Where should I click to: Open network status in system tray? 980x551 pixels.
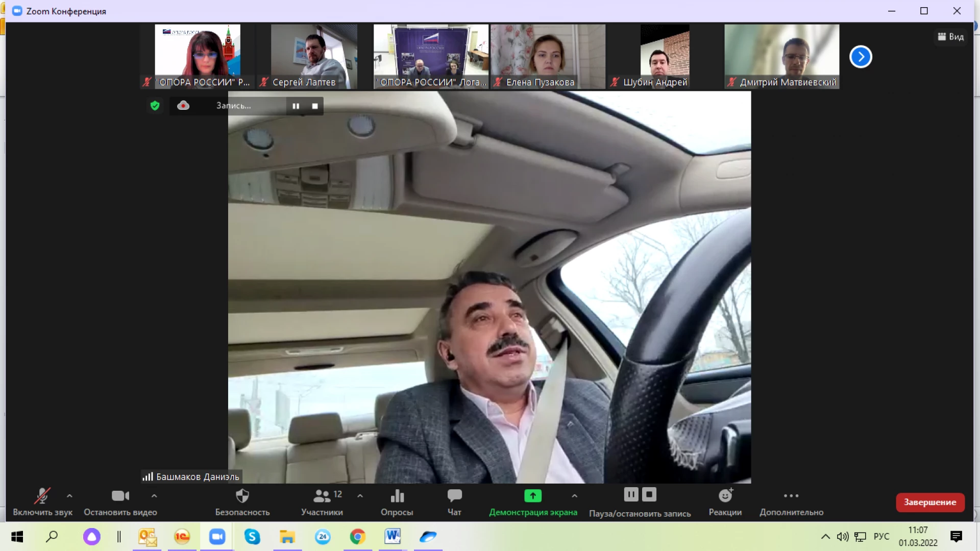[861, 537]
